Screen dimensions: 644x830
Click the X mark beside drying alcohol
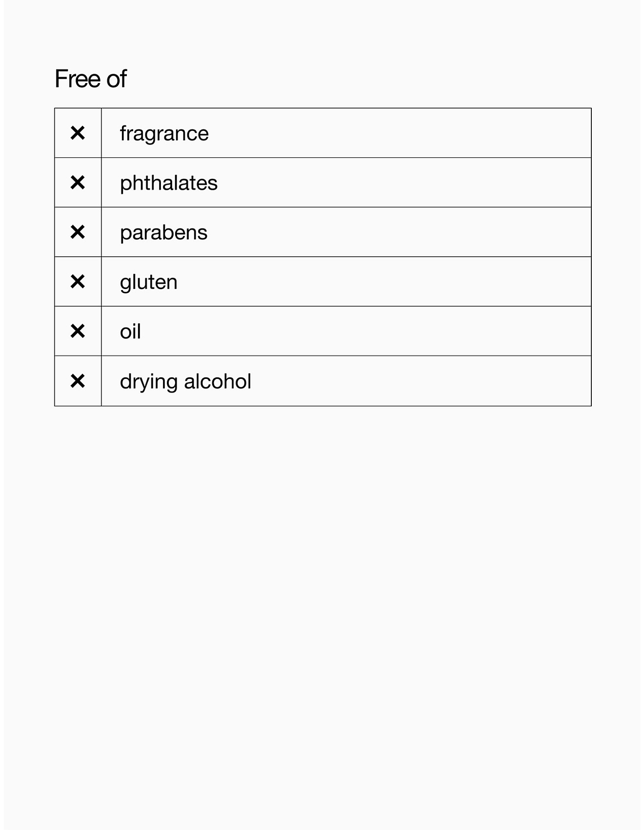pyautogui.click(x=78, y=381)
